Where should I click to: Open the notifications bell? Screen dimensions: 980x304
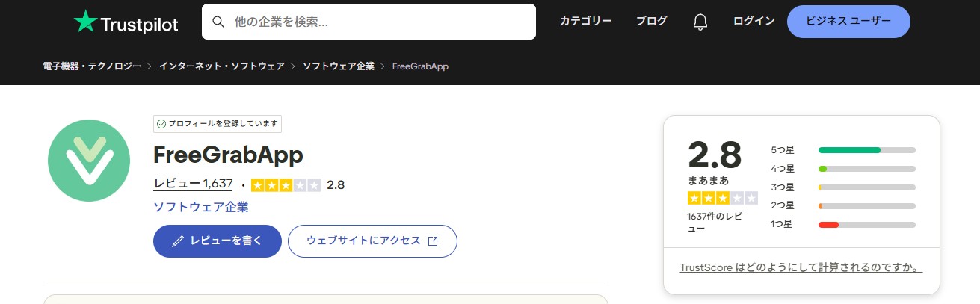[x=700, y=22]
